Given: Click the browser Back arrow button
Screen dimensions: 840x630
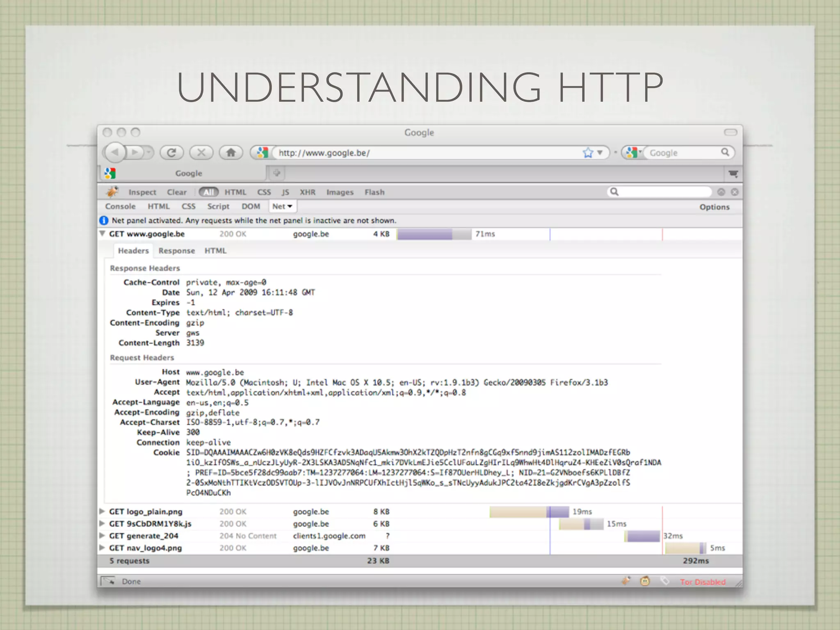Looking at the screenshot, I should point(115,153).
